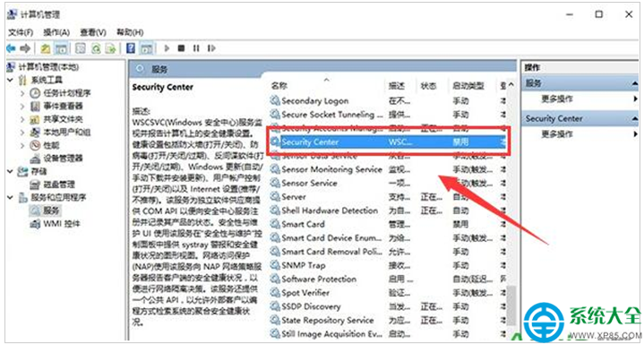Screen dimensions: 644x345
Task: Restart the service with the restart icon
Action: coord(211,48)
